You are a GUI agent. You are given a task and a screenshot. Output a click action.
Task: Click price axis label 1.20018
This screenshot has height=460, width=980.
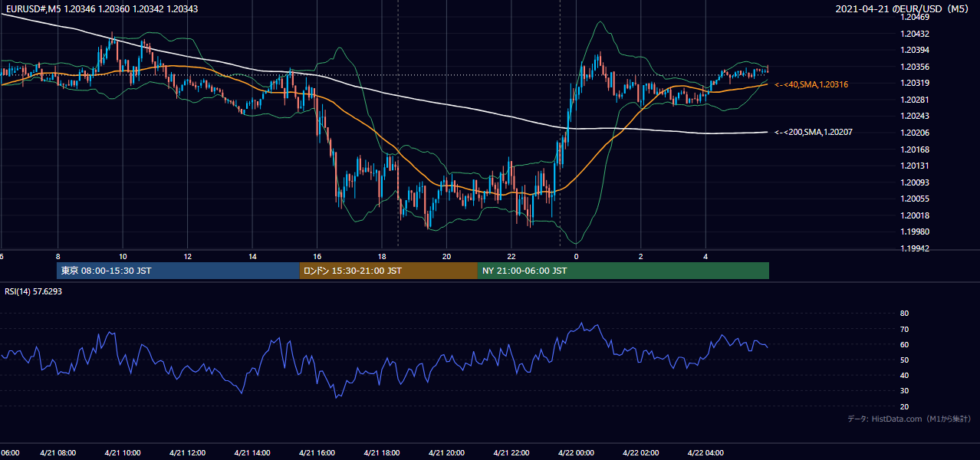pyautogui.click(x=914, y=215)
